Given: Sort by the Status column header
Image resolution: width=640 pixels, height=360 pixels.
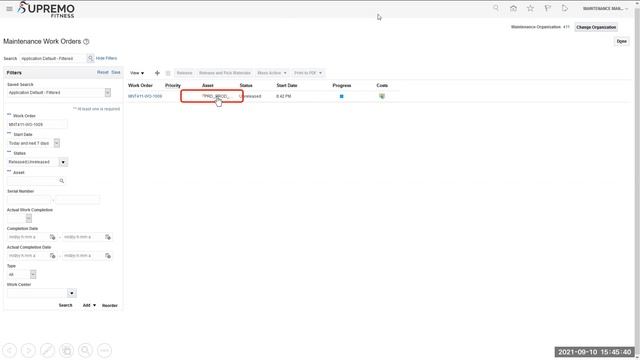Looking at the screenshot, I should coord(246,86).
